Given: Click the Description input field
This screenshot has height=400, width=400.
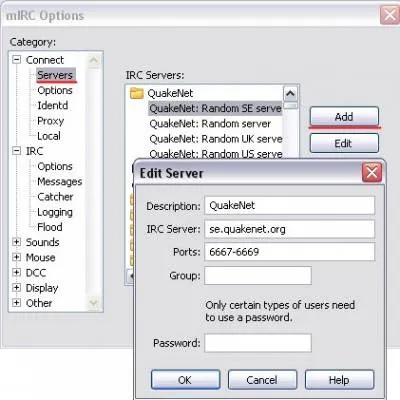Looking at the screenshot, I should (x=290, y=205).
